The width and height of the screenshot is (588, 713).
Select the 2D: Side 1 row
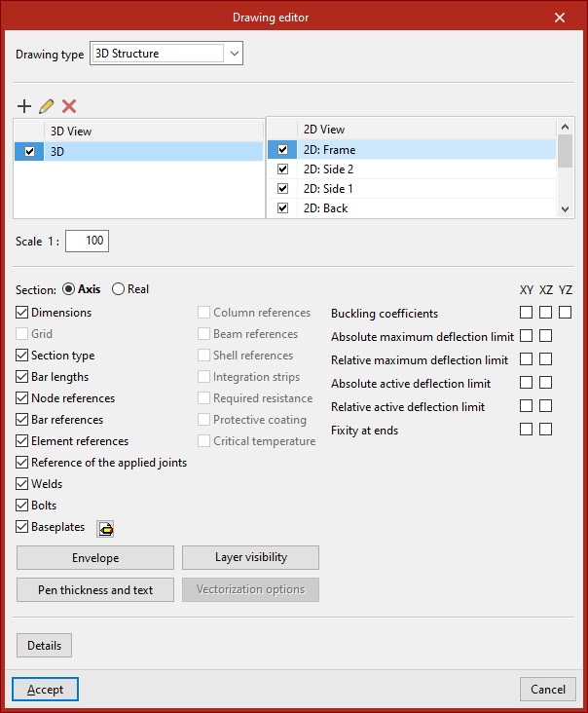coord(412,188)
